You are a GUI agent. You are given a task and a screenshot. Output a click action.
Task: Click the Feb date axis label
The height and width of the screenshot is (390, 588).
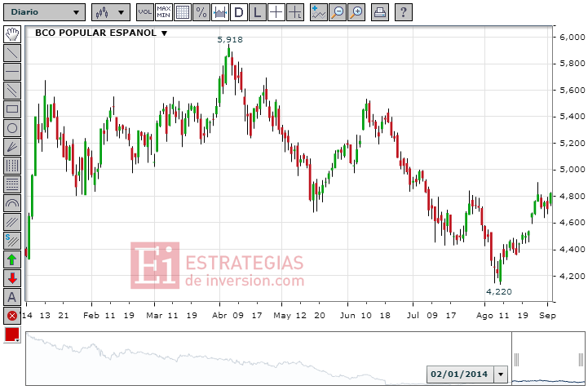point(91,316)
